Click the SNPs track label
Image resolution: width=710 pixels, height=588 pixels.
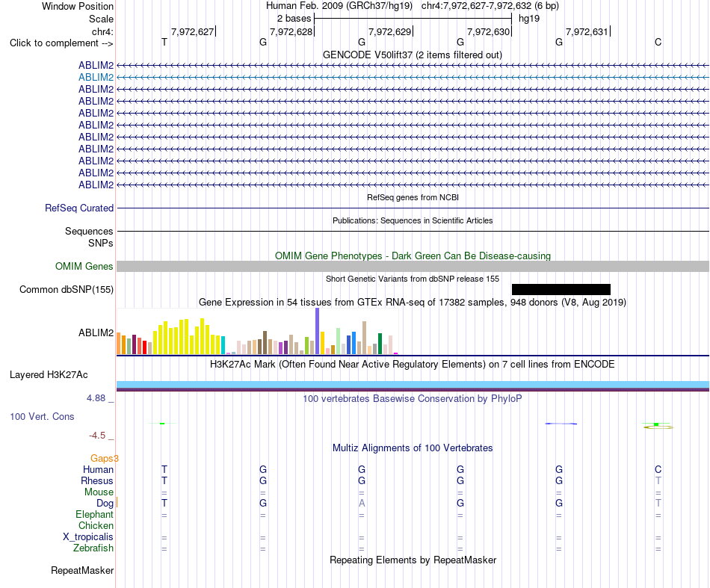tap(101, 243)
